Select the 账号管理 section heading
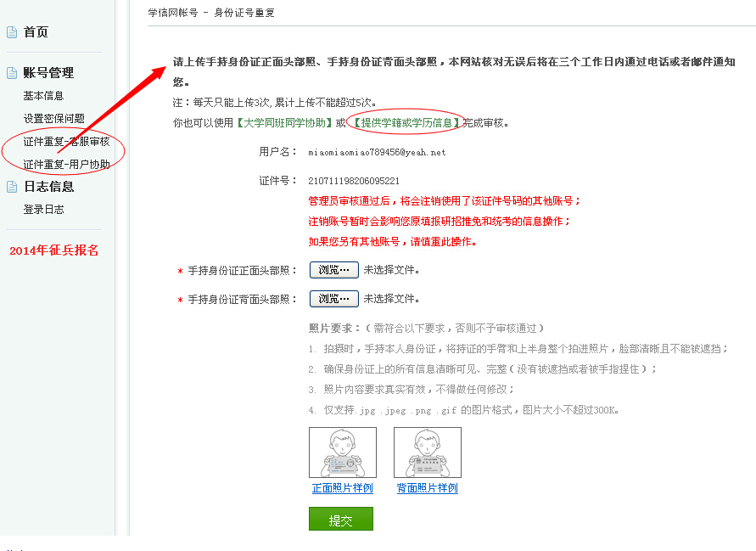 tap(48, 73)
